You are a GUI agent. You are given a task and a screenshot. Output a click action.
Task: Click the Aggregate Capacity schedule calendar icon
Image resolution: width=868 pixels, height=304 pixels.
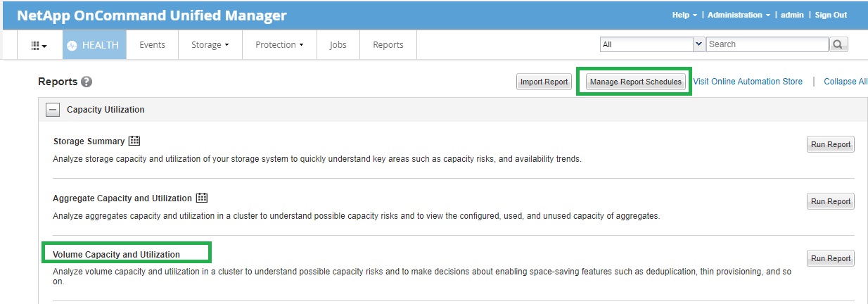pyautogui.click(x=202, y=198)
